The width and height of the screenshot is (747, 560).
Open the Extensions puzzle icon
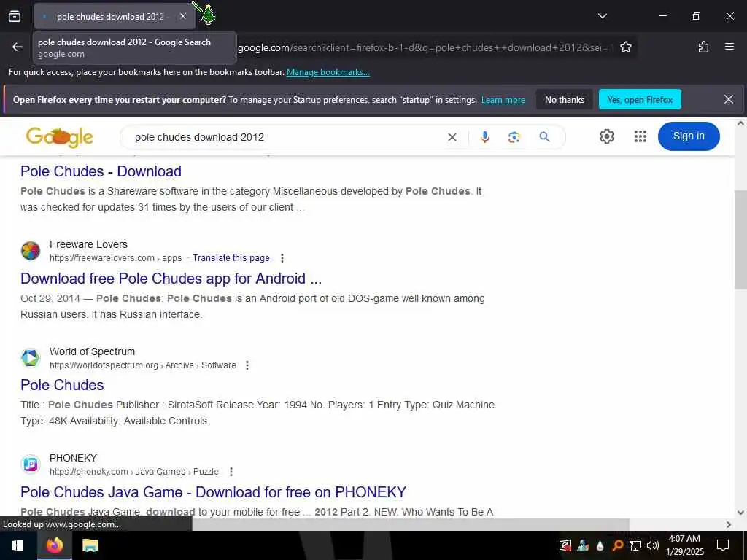(x=703, y=47)
